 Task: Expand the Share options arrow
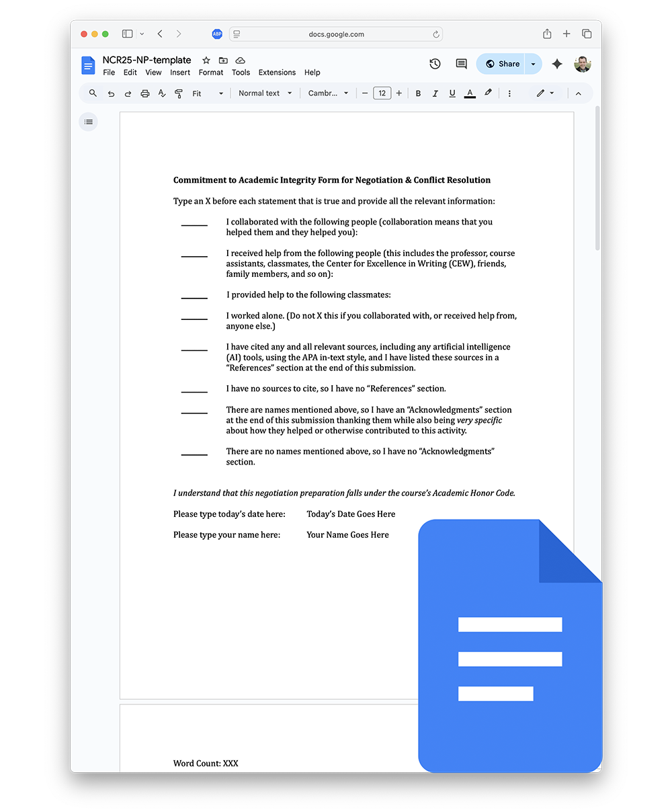point(533,64)
